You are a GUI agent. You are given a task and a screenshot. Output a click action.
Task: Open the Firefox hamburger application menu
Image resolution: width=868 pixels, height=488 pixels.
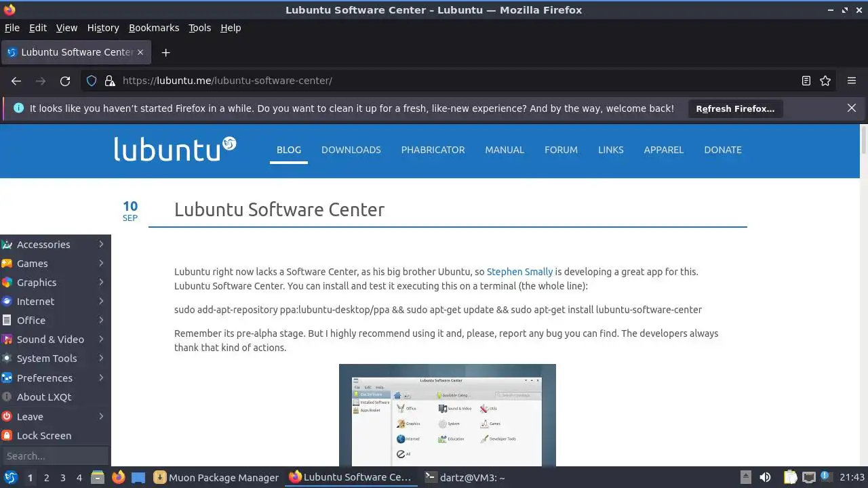pyautogui.click(x=852, y=81)
